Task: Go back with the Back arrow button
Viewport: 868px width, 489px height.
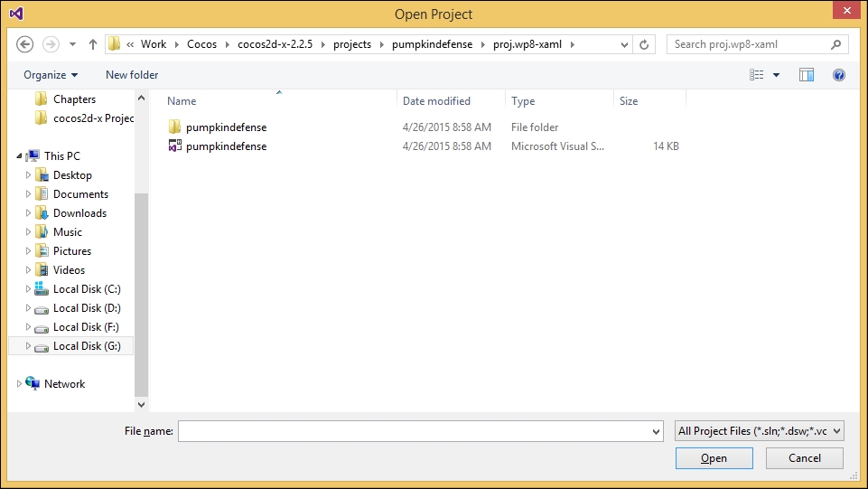Action: click(x=25, y=44)
